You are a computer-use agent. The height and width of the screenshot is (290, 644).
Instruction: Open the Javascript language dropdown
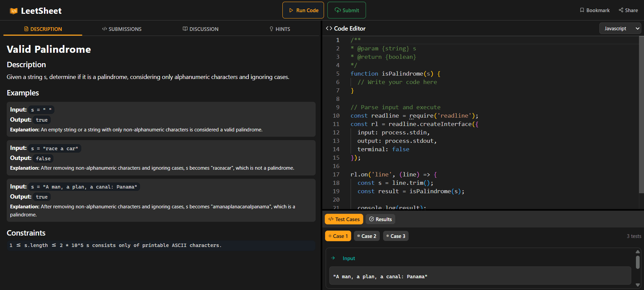(x=620, y=29)
